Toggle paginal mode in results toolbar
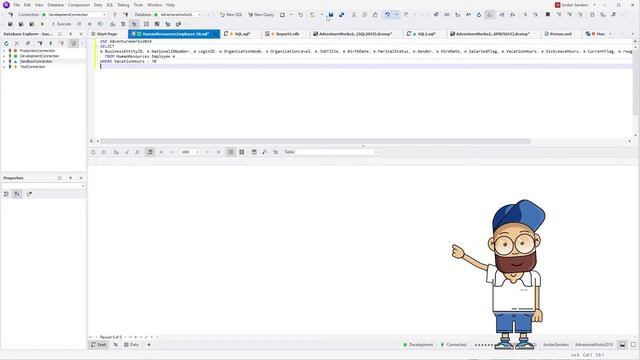640x360 pixels. pos(150,152)
